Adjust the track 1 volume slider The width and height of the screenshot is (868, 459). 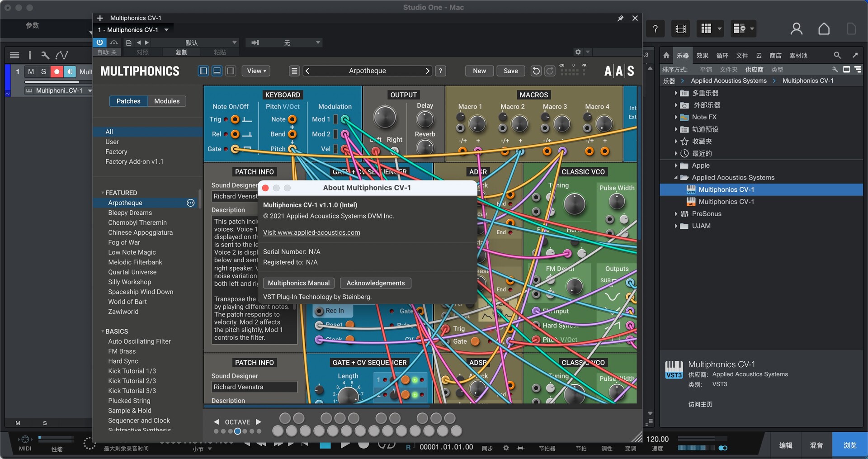pos(57,82)
